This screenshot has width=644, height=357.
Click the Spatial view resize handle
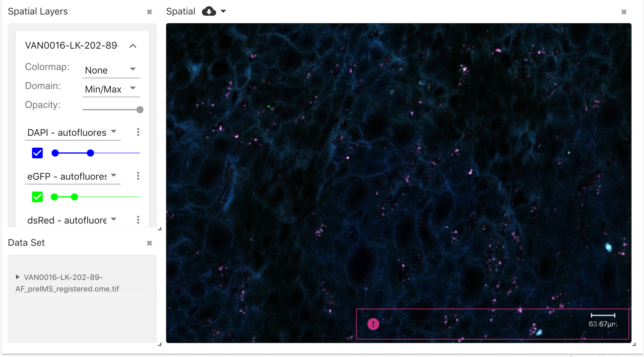click(634, 344)
